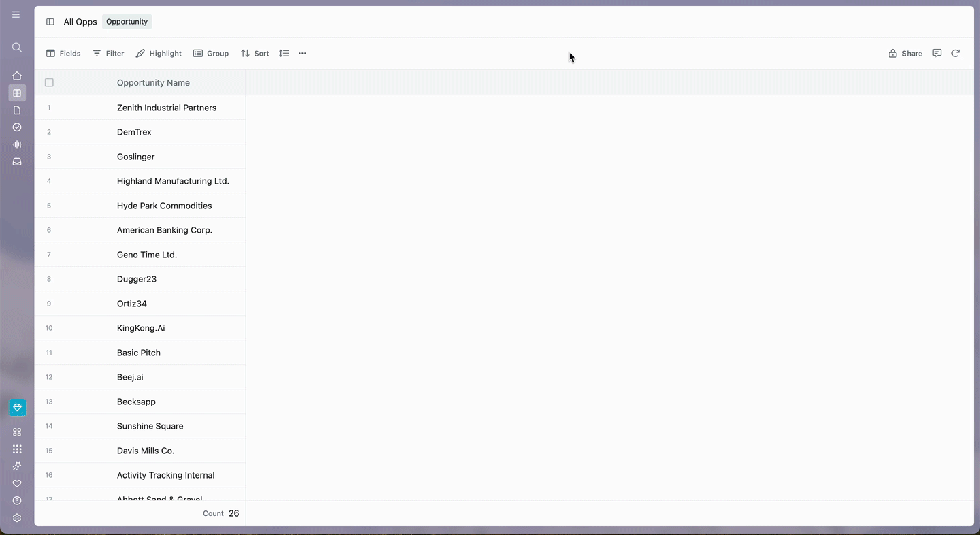
Task: Click the Share button
Action: tap(905, 53)
